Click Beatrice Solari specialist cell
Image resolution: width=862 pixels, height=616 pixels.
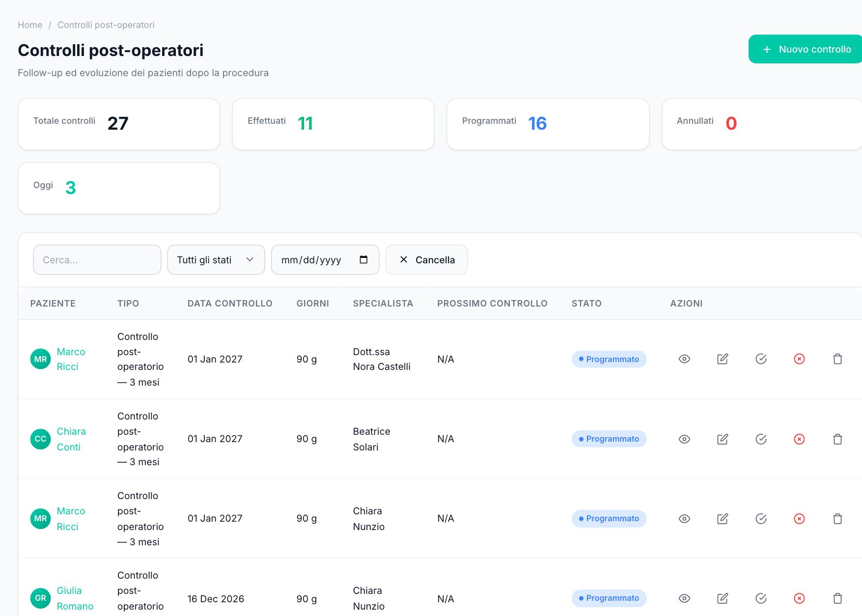[x=372, y=439]
